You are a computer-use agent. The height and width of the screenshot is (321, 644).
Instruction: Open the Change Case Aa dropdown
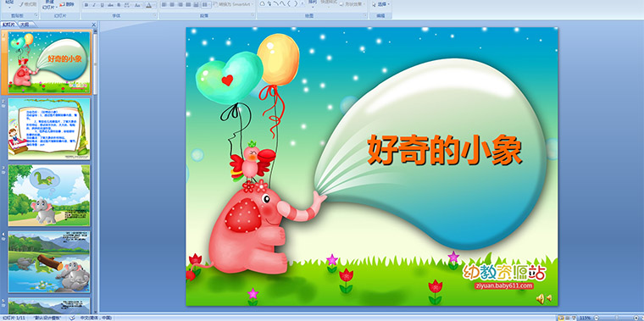pos(138,5)
